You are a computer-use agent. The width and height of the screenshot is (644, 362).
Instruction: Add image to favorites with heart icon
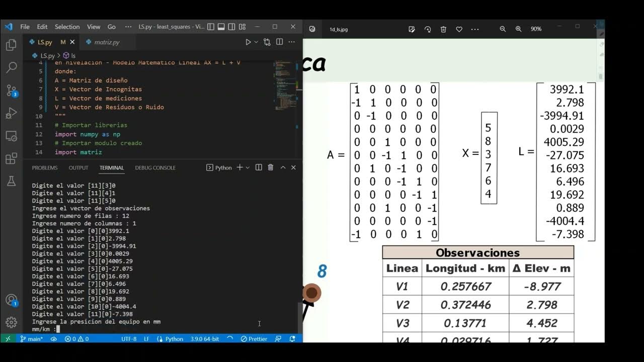click(x=459, y=29)
